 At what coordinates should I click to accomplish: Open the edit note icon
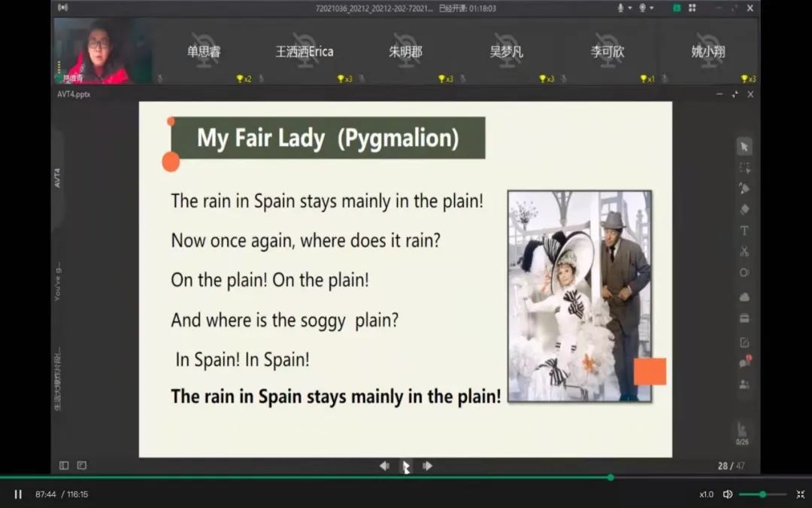point(744,342)
